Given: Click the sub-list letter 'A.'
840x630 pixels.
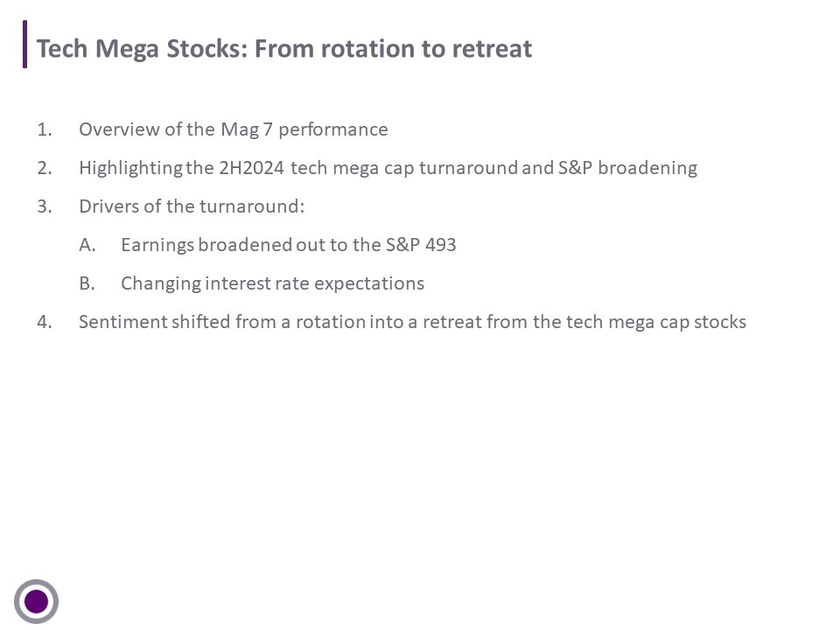Looking at the screenshot, I should (x=87, y=245).
